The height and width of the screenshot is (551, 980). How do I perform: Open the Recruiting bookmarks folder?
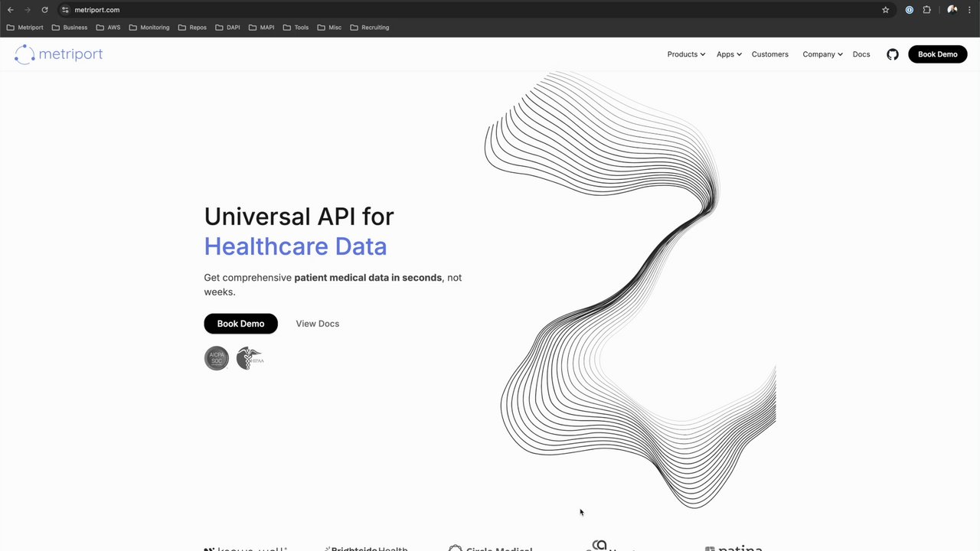pyautogui.click(x=370, y=28)
